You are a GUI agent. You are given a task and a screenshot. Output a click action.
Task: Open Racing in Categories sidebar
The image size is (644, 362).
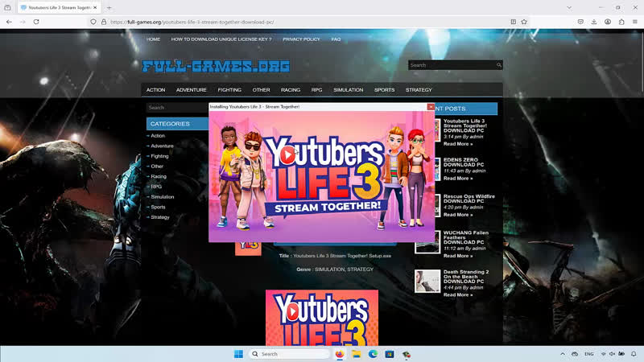click(x=158, y=176)
